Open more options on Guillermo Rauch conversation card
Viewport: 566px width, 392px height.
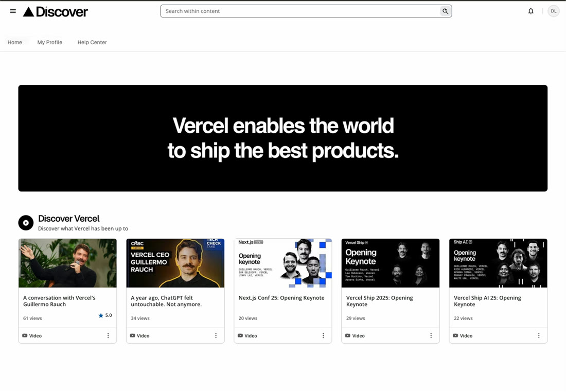[108, 336]
